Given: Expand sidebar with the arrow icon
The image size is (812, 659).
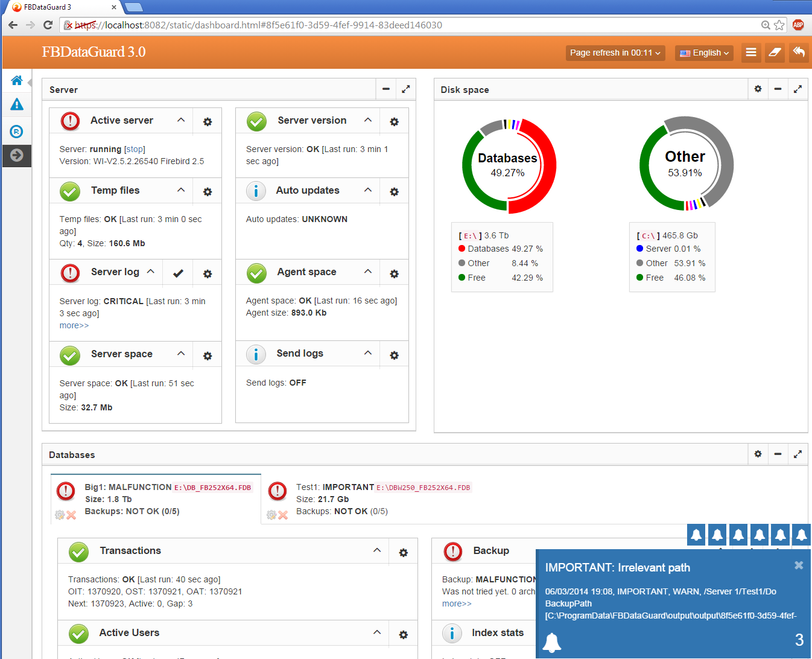Looking at the screenshot, I should [x=17, y=155].
